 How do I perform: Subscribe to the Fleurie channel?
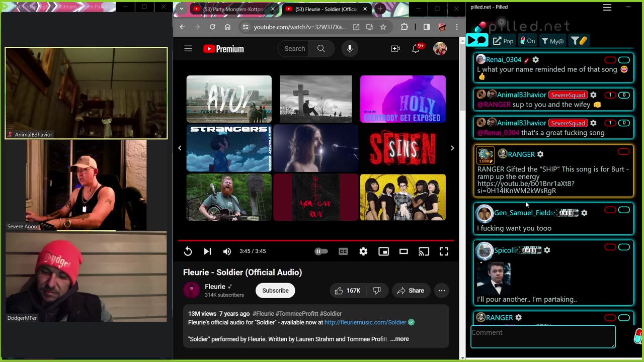click(x=275, y=291)
